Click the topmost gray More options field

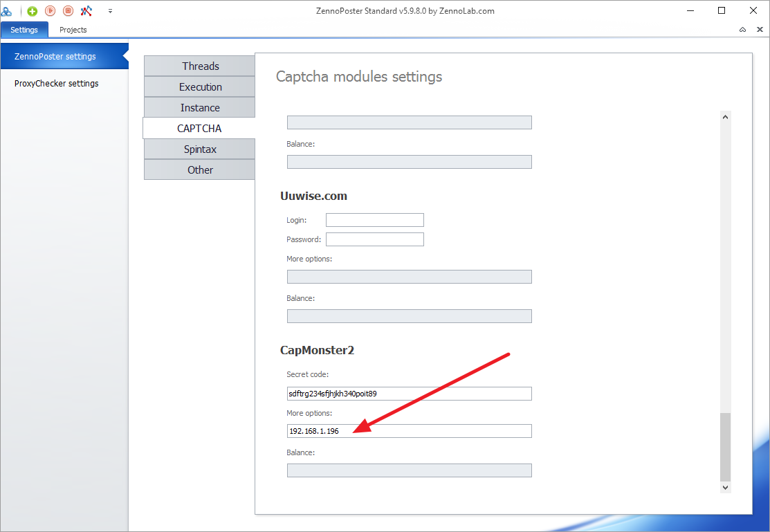coord(409,122)
